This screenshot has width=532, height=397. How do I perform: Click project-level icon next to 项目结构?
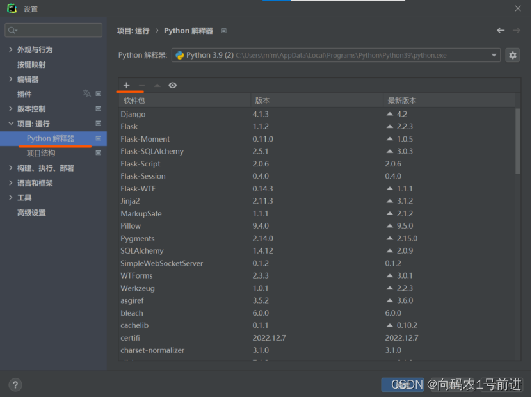pyautogui.click(x=99, y=152)
